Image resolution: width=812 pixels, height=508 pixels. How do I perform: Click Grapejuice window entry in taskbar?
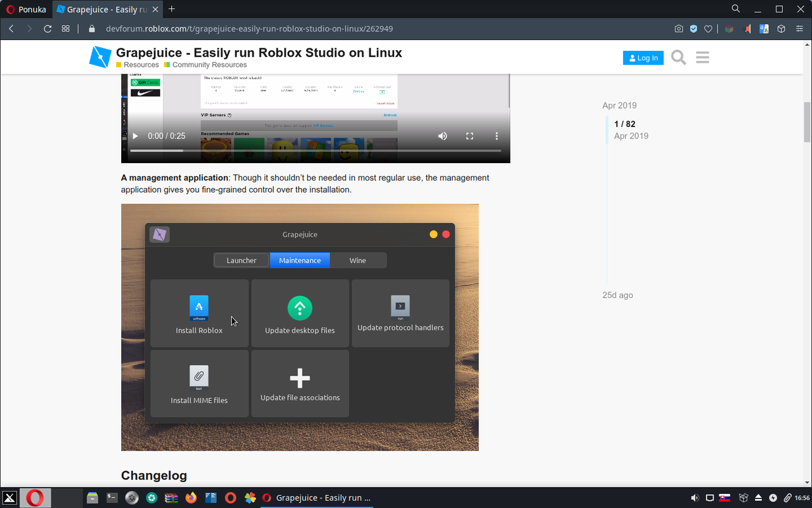(x=316, y=498)
